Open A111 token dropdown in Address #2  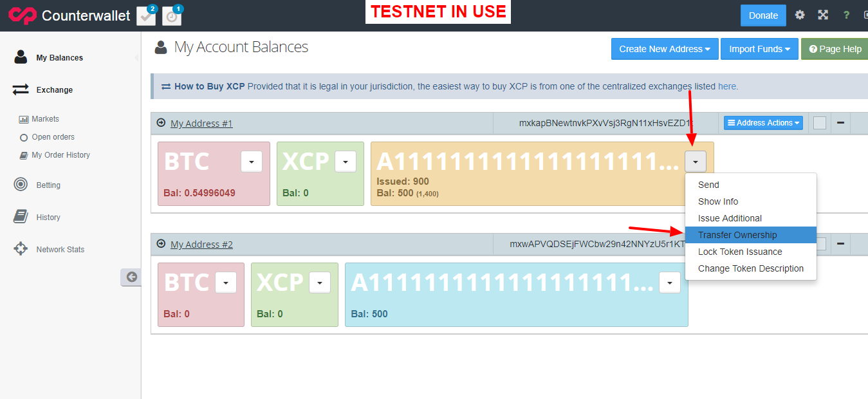[670, 282]
